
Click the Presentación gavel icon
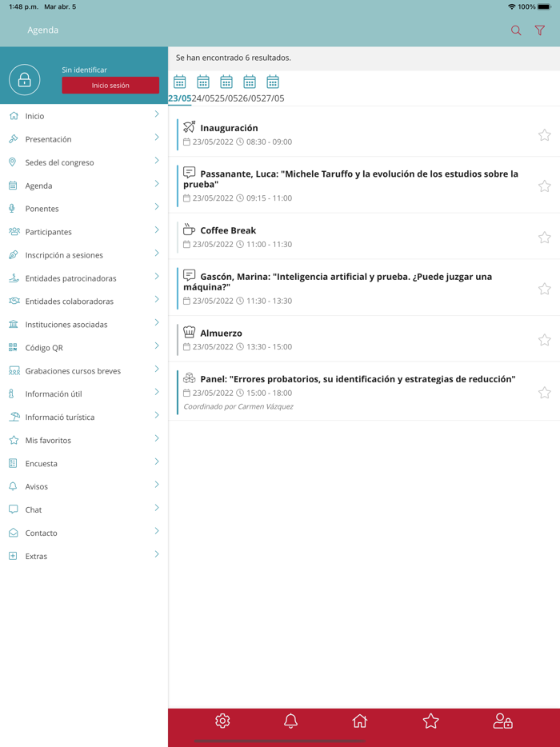pos(14,139)
